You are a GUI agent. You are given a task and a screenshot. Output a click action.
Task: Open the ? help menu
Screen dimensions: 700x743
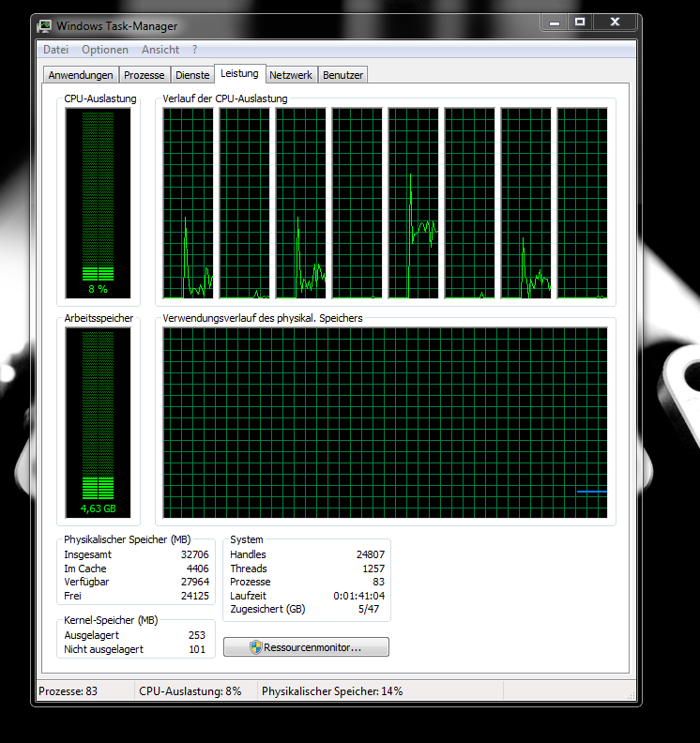(x=195, y=50)
